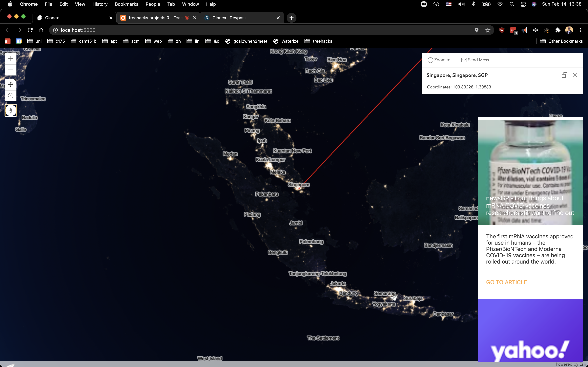Click the map zoom out minus button

[11, 70]
